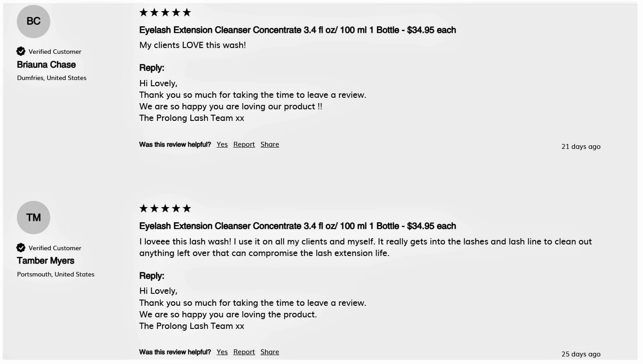This screenshot has width=643, height=364.
Task: Open the product title in Briauna's review
Action: coord(297,30)
